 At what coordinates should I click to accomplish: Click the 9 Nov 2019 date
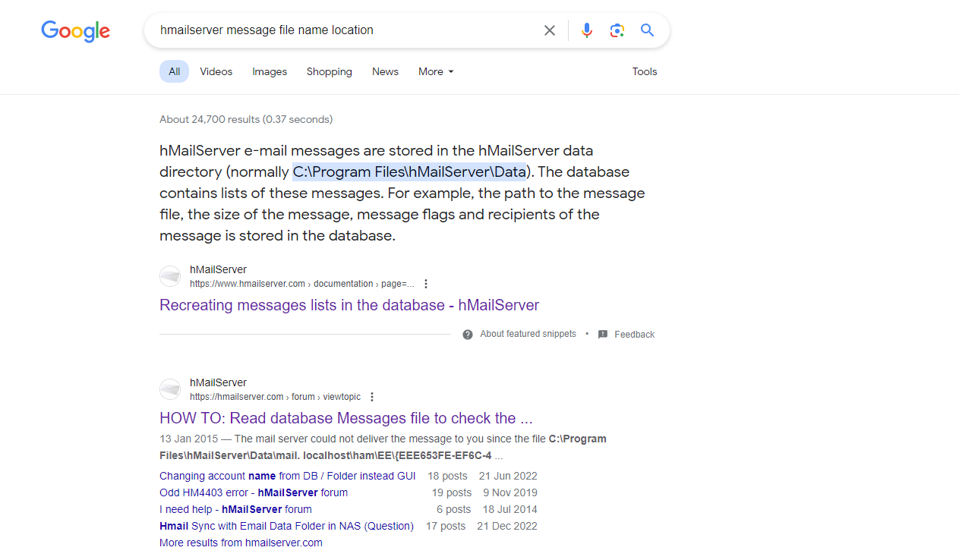509,492
